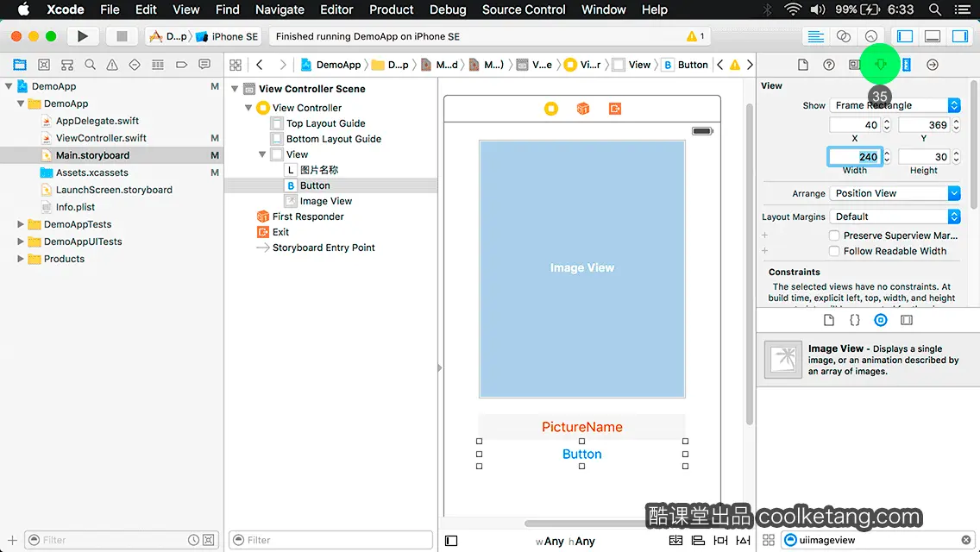Show the Project navigator
Image resolution: width=980 pixels, height=552 pixels.
(x=19, y=65)
